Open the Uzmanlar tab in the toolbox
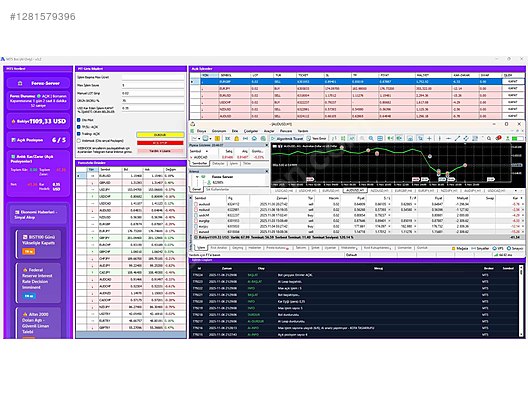 [x=404, y=248]
